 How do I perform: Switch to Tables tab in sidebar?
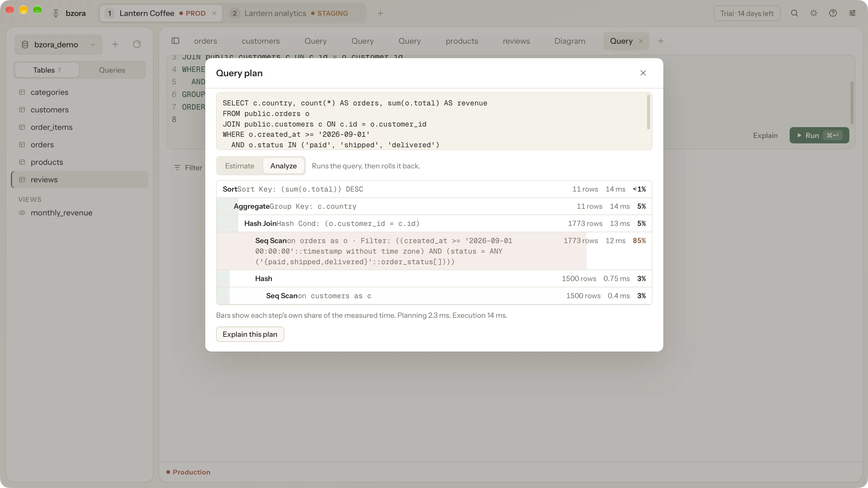point(47,70)
